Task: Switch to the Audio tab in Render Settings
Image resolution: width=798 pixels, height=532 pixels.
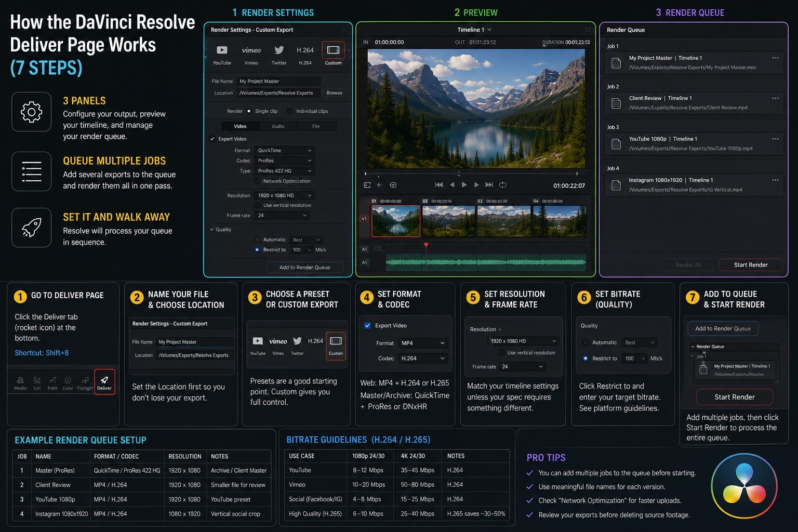Action: click(278, 126)
